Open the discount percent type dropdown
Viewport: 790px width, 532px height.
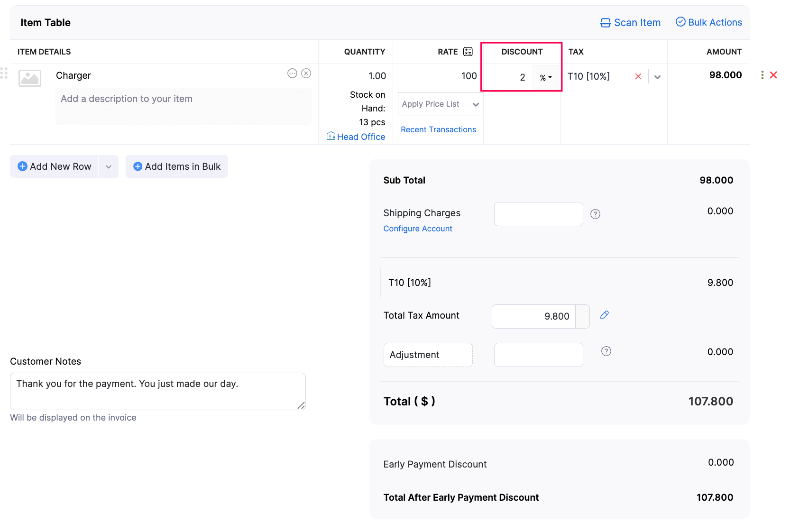(x=546, y=77)
